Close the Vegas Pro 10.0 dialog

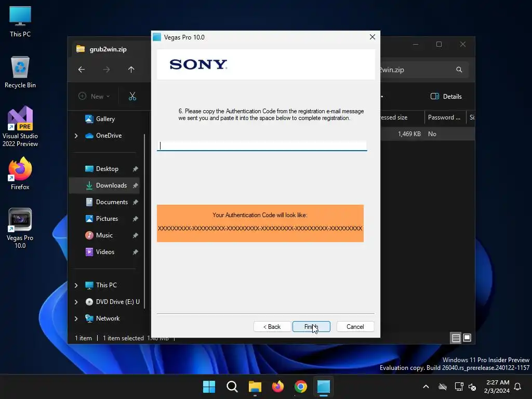tap(372, 37)
